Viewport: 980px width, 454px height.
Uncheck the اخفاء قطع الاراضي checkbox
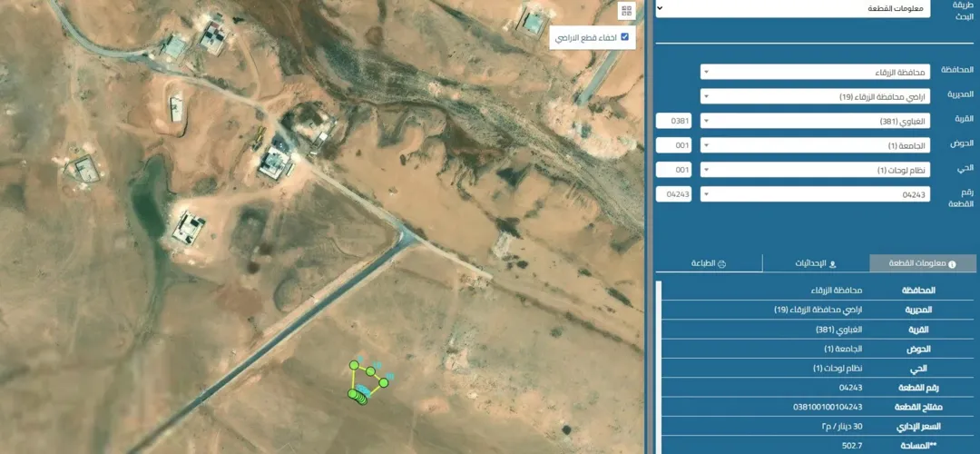pos(623,37)
